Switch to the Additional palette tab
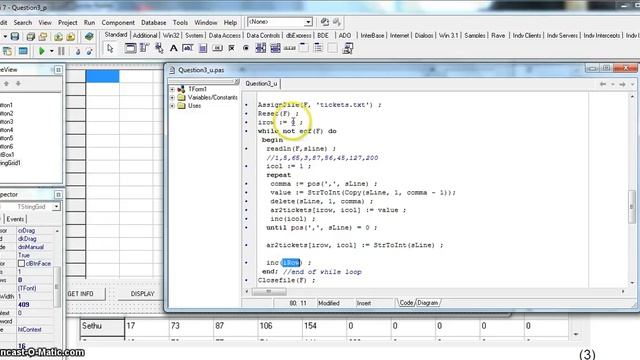 click(145, 36)
